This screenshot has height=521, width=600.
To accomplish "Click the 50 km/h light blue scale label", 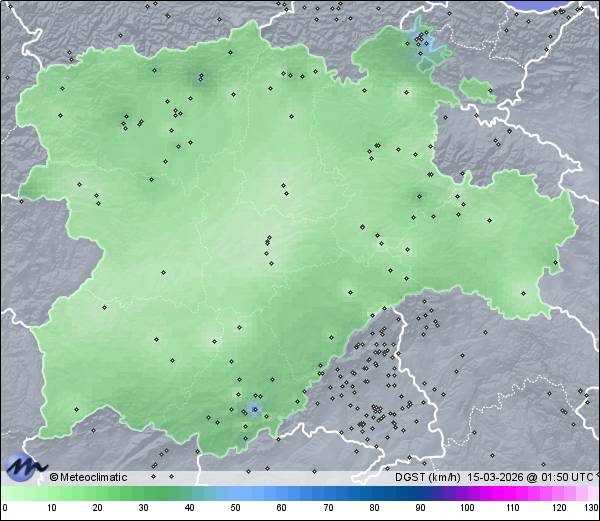I will coord(235,508).
